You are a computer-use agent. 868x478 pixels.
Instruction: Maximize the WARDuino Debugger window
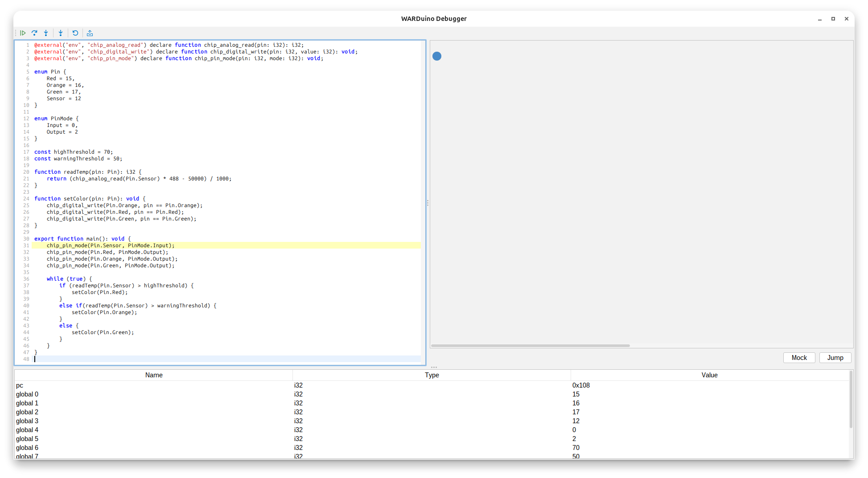833,19
